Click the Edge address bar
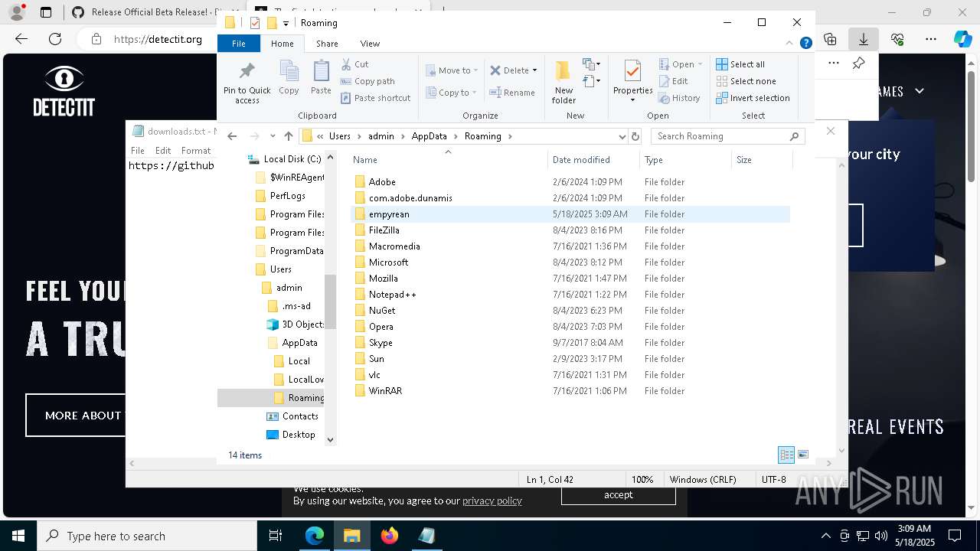The image size is (980, 551). coord(158,39)
